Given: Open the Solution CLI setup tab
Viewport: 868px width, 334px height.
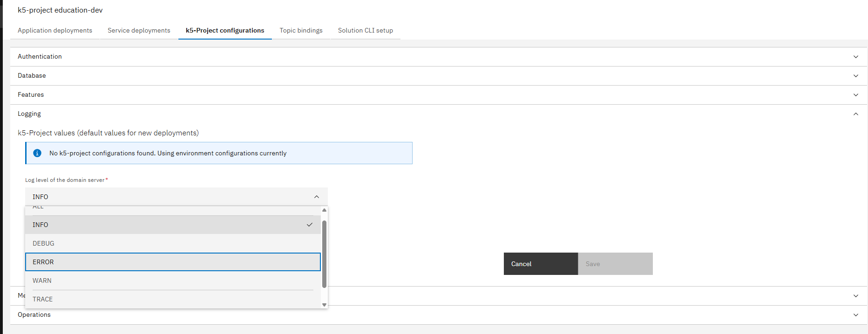Looking at the screenshot, I should pos(365,30).
